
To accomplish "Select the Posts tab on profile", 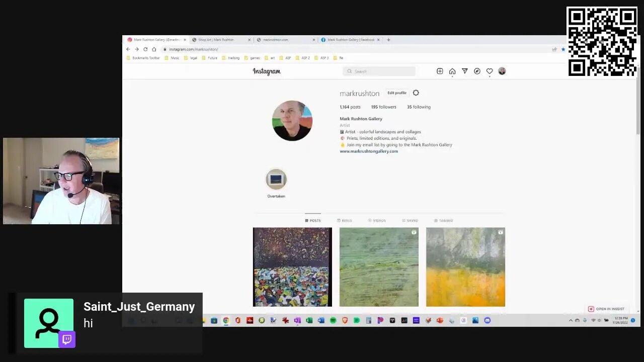I will coord(312,221).
